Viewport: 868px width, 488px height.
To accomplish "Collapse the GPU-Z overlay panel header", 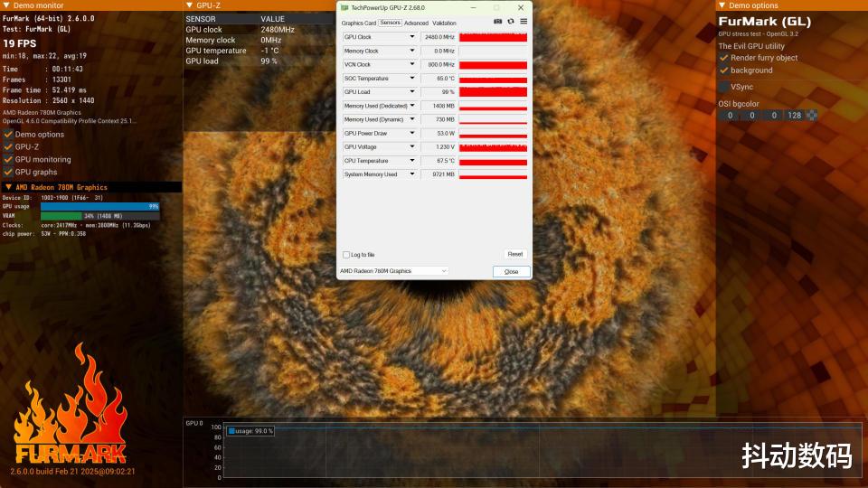I will tap(189, 5).
